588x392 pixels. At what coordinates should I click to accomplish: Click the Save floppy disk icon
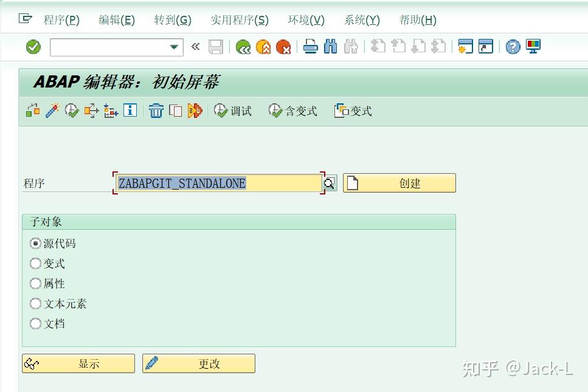(x=216, y=47)
